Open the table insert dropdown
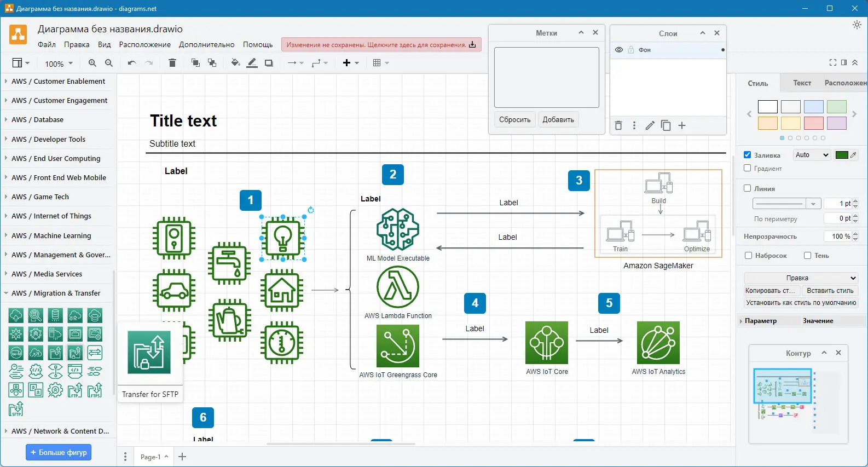The image size is (868, 467). coord(381,63)
